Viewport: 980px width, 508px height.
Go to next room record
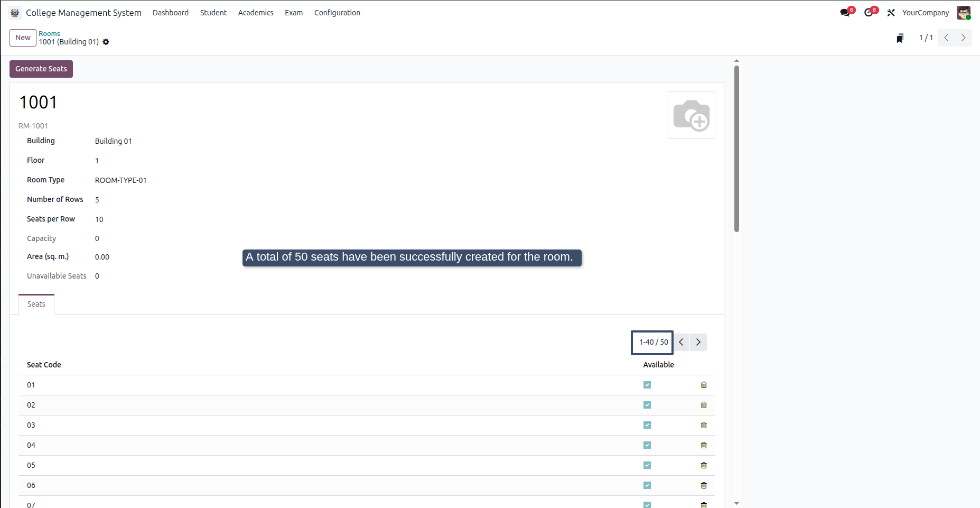click(963, 38)
